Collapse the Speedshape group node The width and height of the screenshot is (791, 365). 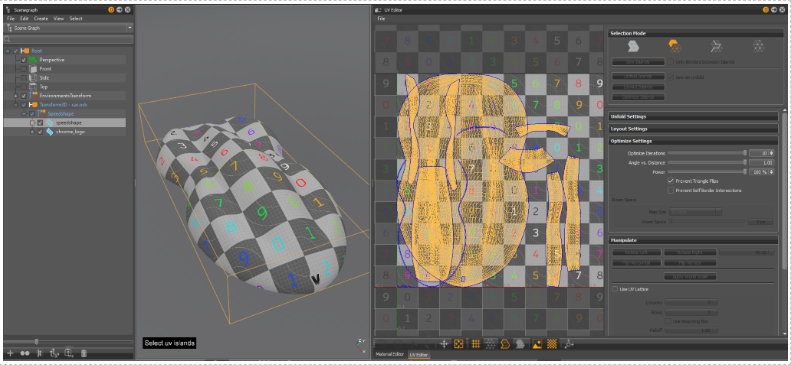click(x=24, y=114)
